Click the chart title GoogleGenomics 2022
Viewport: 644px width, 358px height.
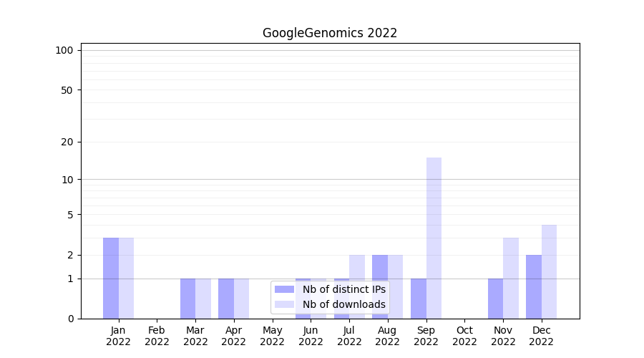click(329, 33)
